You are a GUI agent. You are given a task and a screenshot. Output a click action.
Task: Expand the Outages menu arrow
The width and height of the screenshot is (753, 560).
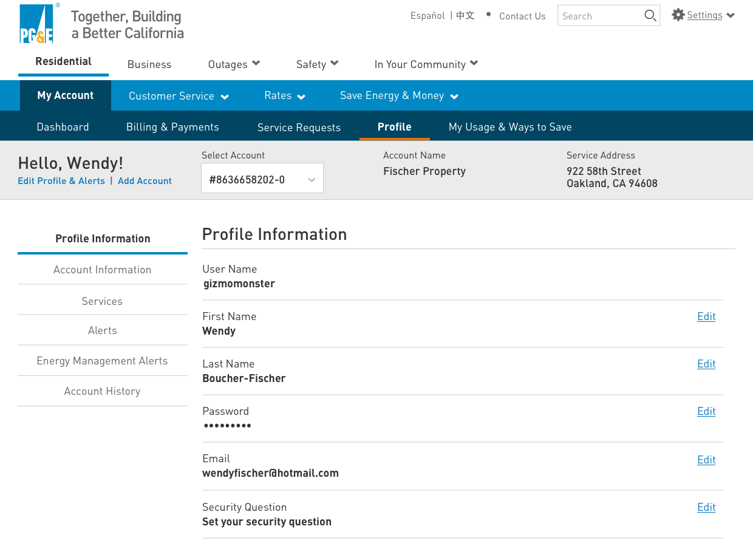click(256, 63)
